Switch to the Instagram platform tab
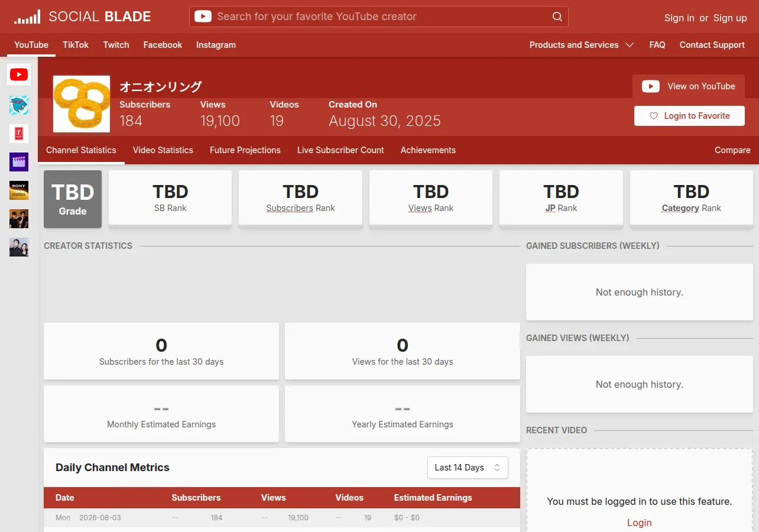The height and width of the screenshot is (532, 759). pyautogui.click(x=216, y=45)
